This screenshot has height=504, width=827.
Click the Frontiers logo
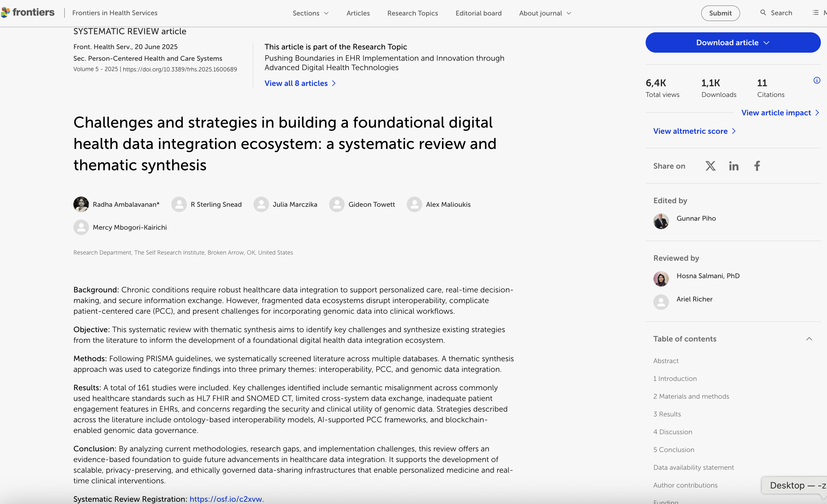click(28, 12)
